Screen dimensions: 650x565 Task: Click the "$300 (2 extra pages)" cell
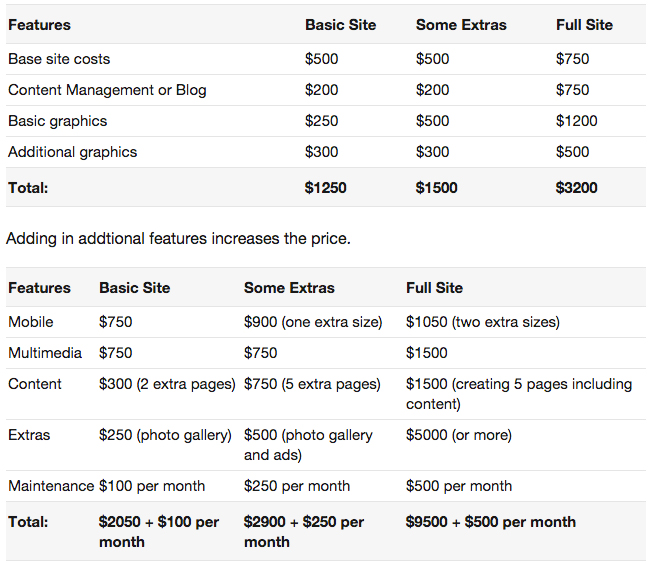(x=167, y=384)
